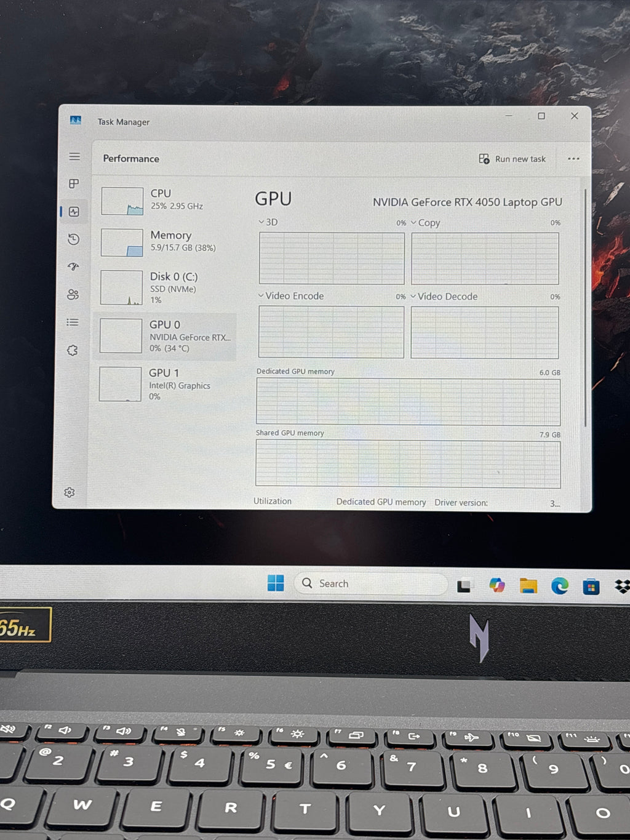This screenshot has height=840, width=630.
Task: Open the three-dot more options menu
Action: (x=573, y=159)
